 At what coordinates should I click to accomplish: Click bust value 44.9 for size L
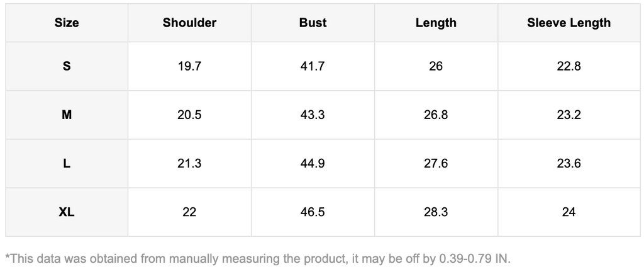tap(313, 164)
